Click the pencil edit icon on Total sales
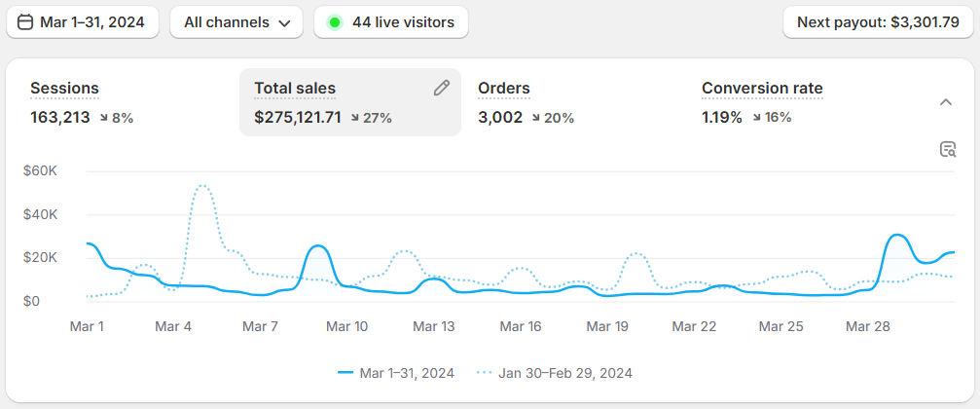Image resolution: width=980 pixels, height=409 pixels. point(441,89)
